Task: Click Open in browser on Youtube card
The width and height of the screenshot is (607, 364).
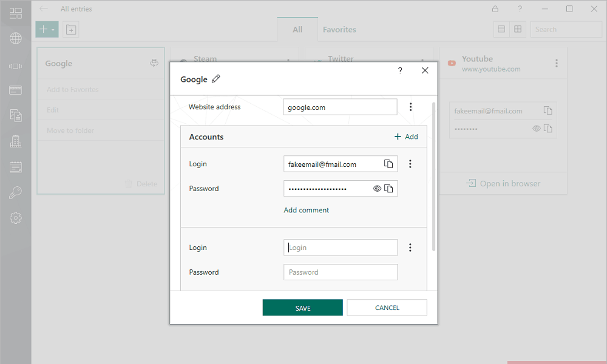Action: (x=503, y=183)
